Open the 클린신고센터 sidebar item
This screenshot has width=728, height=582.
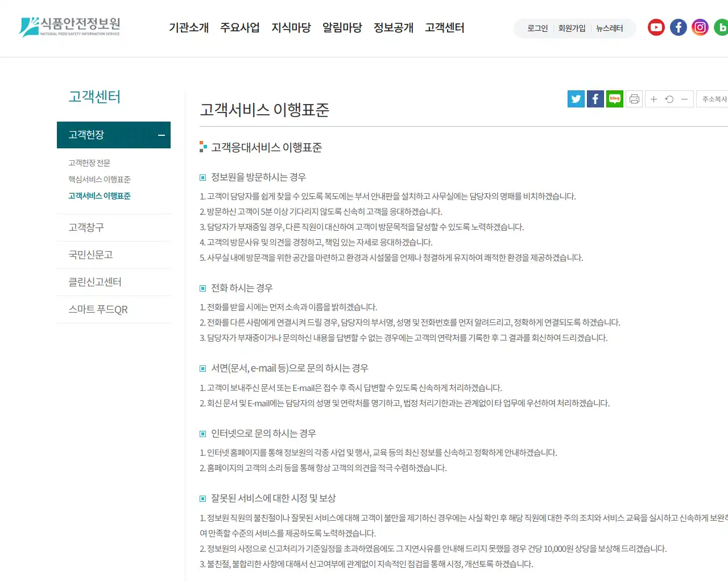click(x=114, y=282)
